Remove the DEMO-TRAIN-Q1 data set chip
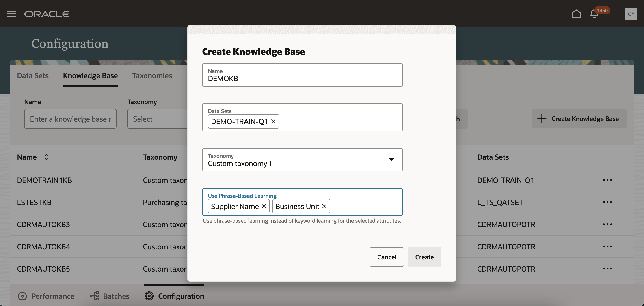This screenshot has height=306, width=644. [x=273, y=121]
